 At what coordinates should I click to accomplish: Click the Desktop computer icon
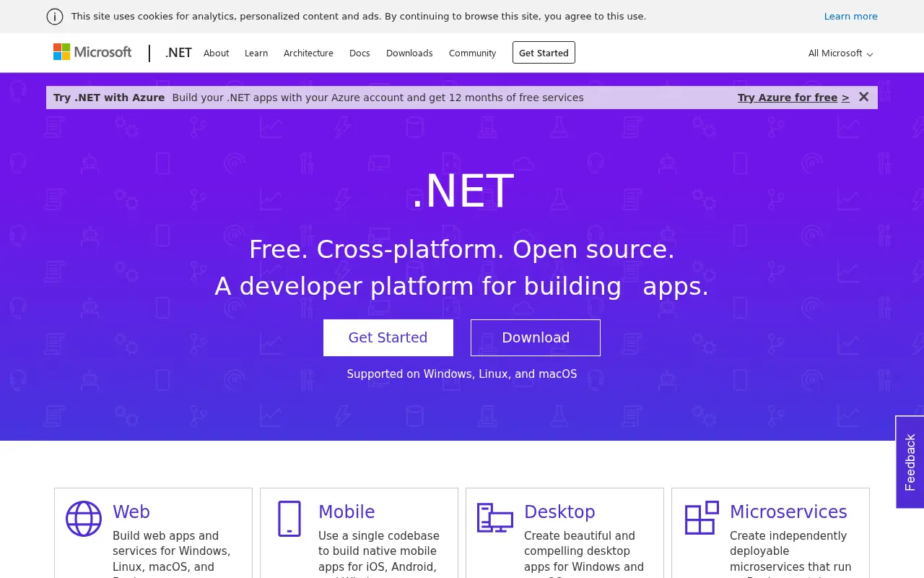(495, 519)
